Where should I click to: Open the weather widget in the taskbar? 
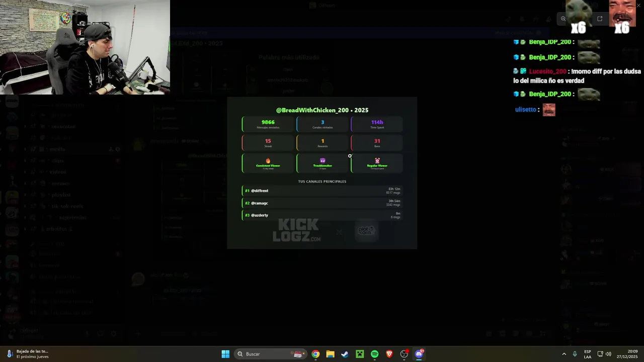(28, 354)
